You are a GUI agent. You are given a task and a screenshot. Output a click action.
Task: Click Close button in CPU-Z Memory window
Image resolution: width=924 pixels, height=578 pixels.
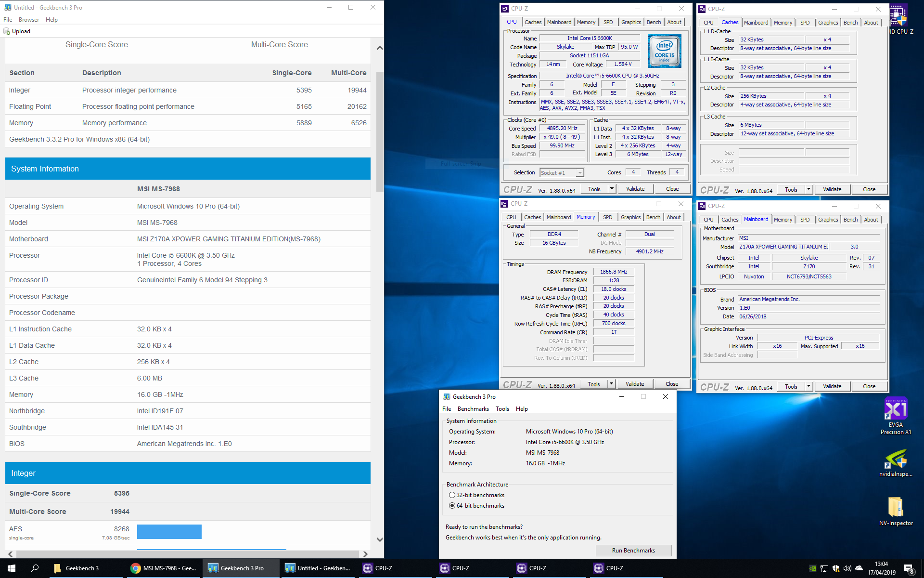click(672, 384)
